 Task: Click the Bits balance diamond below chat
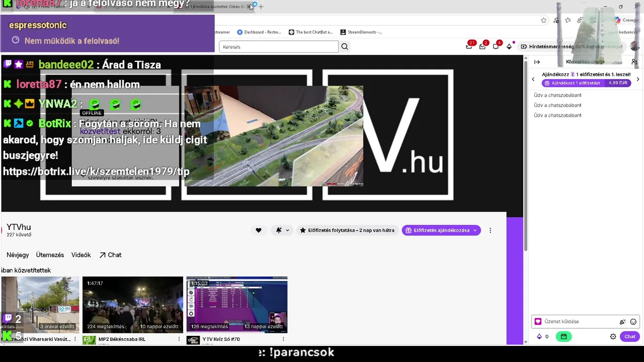click(539, 337)
